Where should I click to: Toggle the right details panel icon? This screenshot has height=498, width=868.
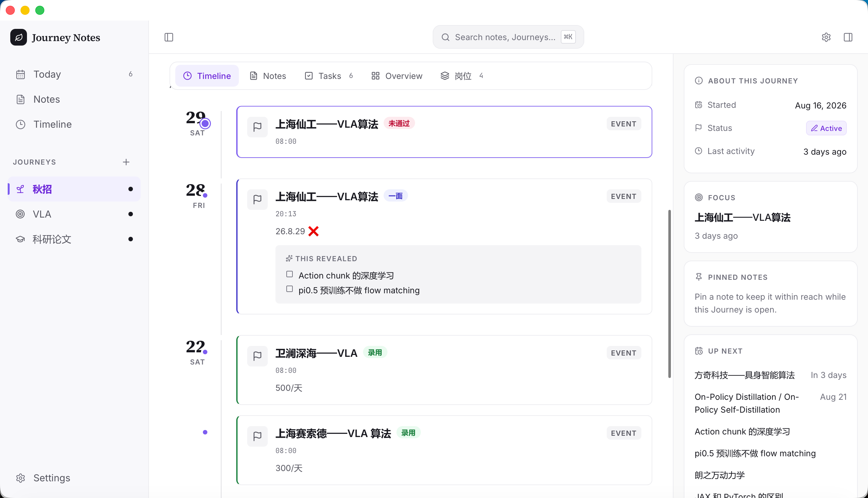[x=848, y=37]
